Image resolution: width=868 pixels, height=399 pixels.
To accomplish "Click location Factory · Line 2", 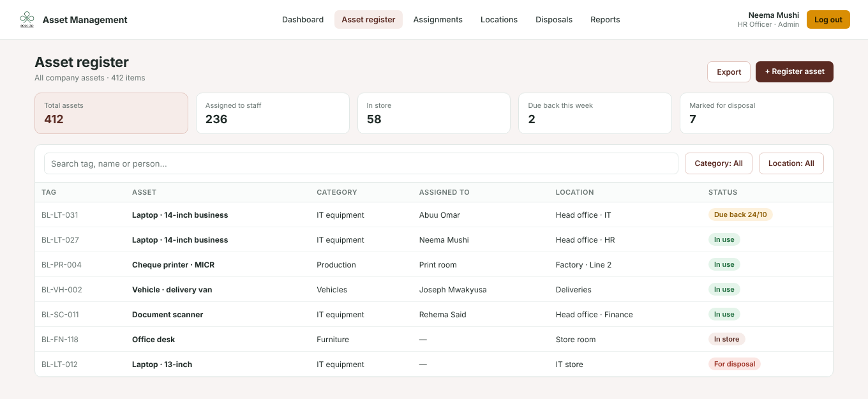I will [x=583, y=265].
